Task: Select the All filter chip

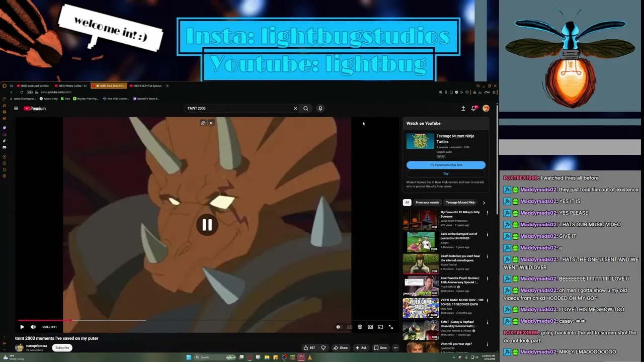Action: [x=407, y=203]
